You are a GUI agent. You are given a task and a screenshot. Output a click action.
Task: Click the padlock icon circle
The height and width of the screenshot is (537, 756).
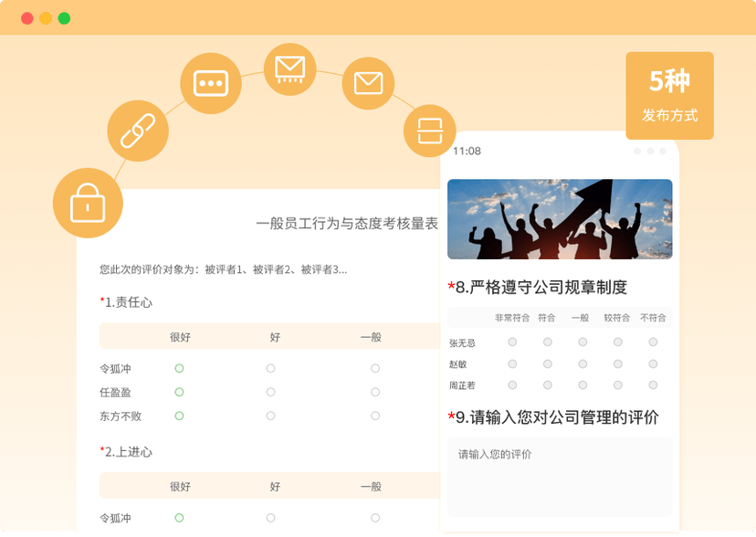point(87,202)
